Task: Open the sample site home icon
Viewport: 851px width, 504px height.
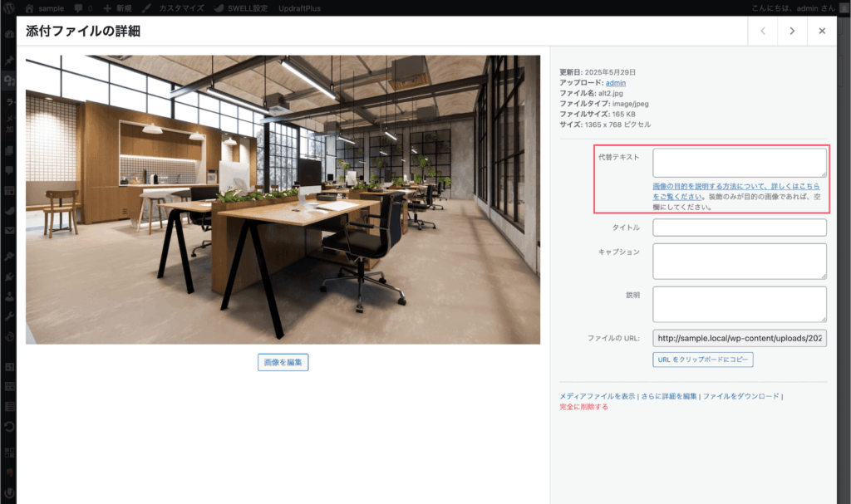Action: [x=30, y=7]
